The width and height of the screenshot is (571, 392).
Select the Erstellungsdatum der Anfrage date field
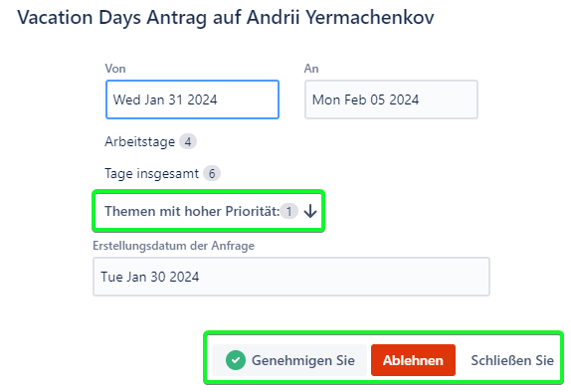pyautogui.click(x=291, y=277)
